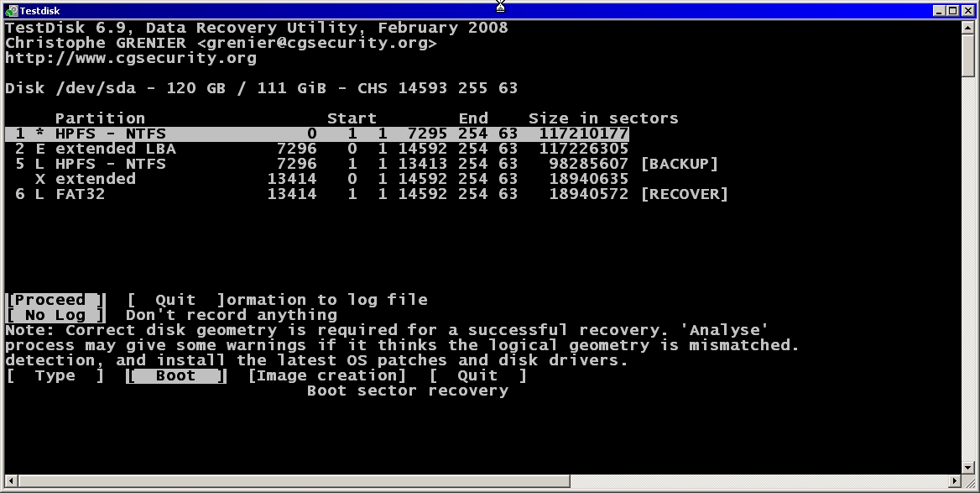
Task: Click the Boot sector recovery description text
Action: coord(408,391)
